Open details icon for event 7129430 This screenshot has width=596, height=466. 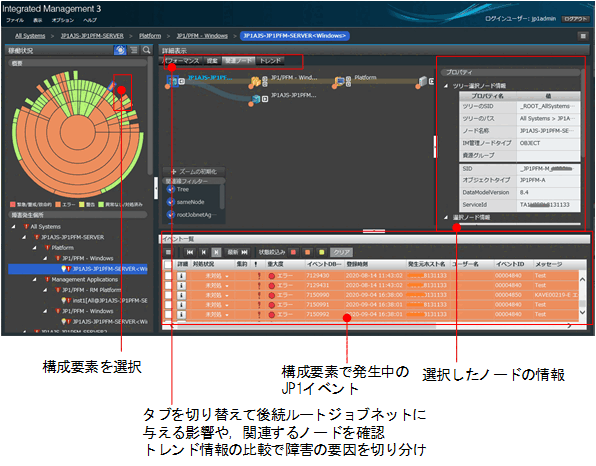181,276
